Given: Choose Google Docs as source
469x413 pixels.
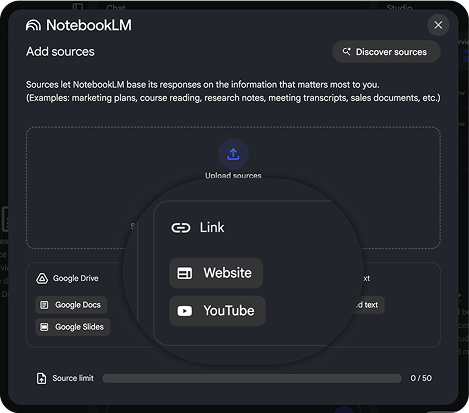Looking at the screenshot, I should point(71,305).
